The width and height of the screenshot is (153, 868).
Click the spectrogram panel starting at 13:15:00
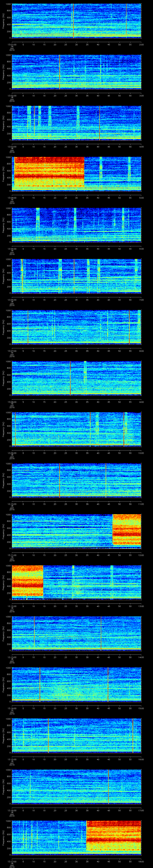tap(76, 736)
